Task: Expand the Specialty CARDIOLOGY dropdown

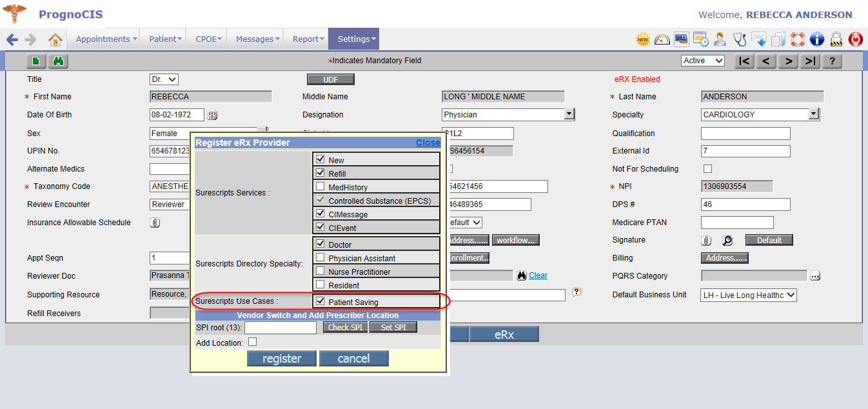Action: click(814, 114)
